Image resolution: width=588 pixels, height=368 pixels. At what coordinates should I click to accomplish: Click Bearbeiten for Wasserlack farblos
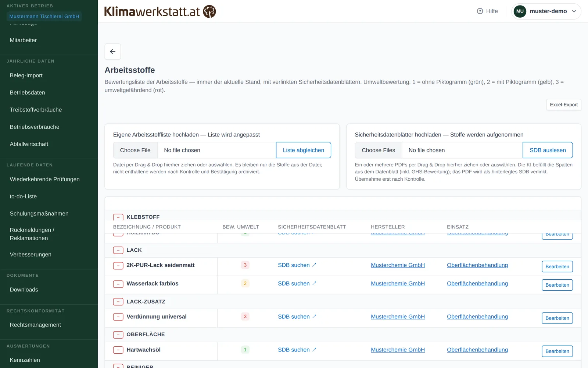point(557,285)
